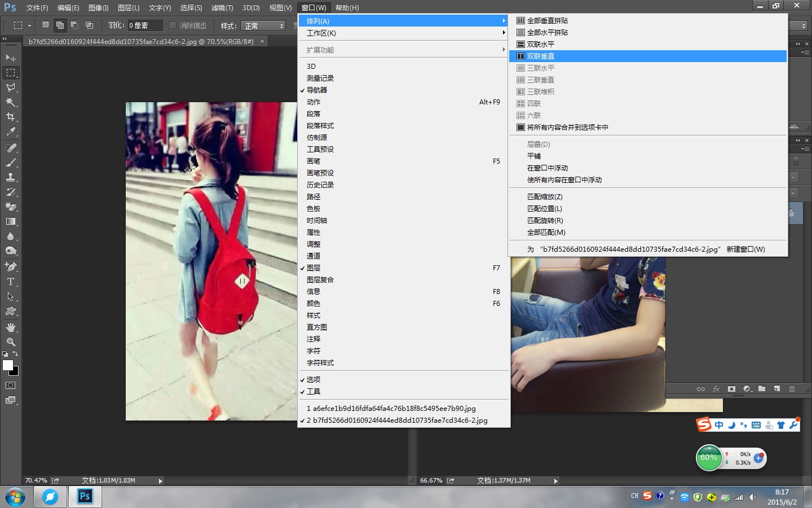Viewport: 812px width, 508px height.
Task: Select the Custom Shape tool
Action: [11, 311]
